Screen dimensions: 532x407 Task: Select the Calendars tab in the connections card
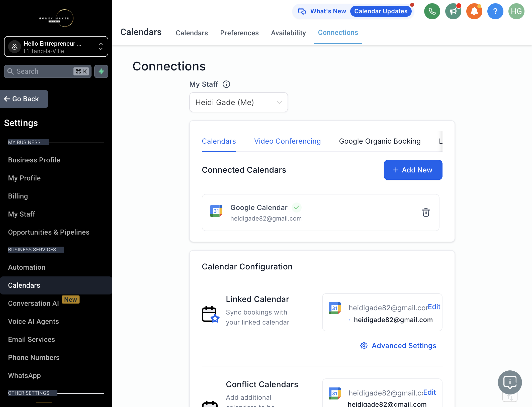coord(219,141)
